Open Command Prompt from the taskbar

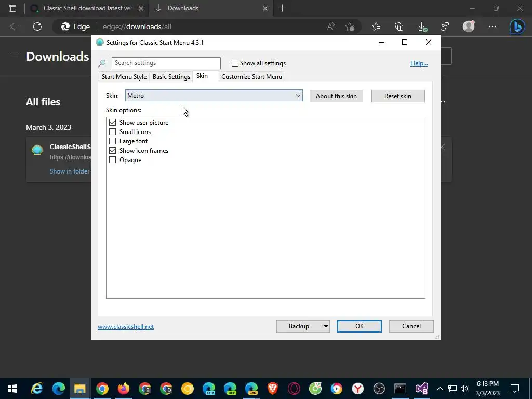(400, 389)
